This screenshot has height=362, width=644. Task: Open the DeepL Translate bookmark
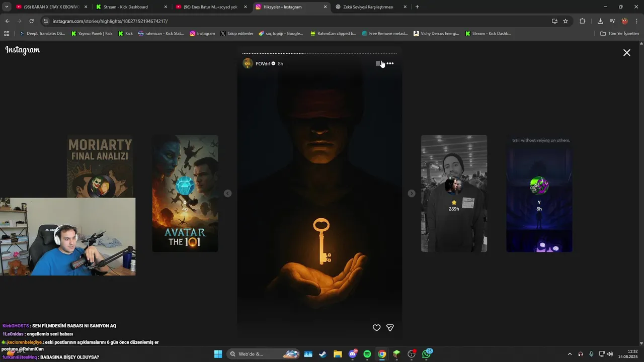[x=42, y=34]
